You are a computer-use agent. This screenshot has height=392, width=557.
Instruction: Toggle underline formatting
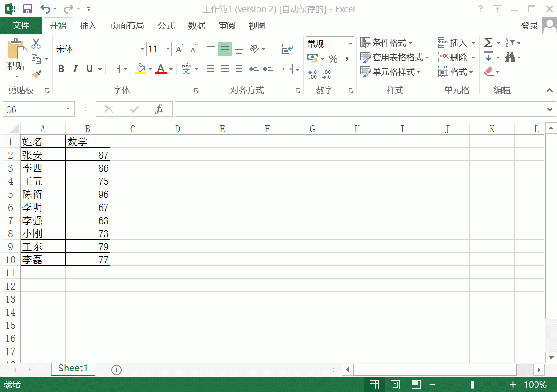click(88, 69)
